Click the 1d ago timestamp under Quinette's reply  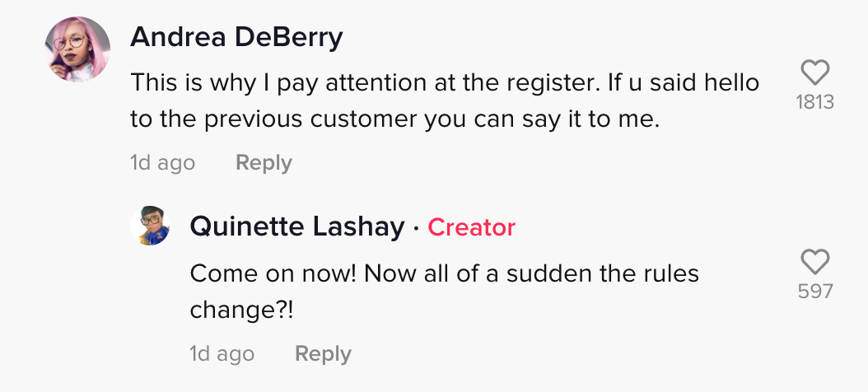222,353
